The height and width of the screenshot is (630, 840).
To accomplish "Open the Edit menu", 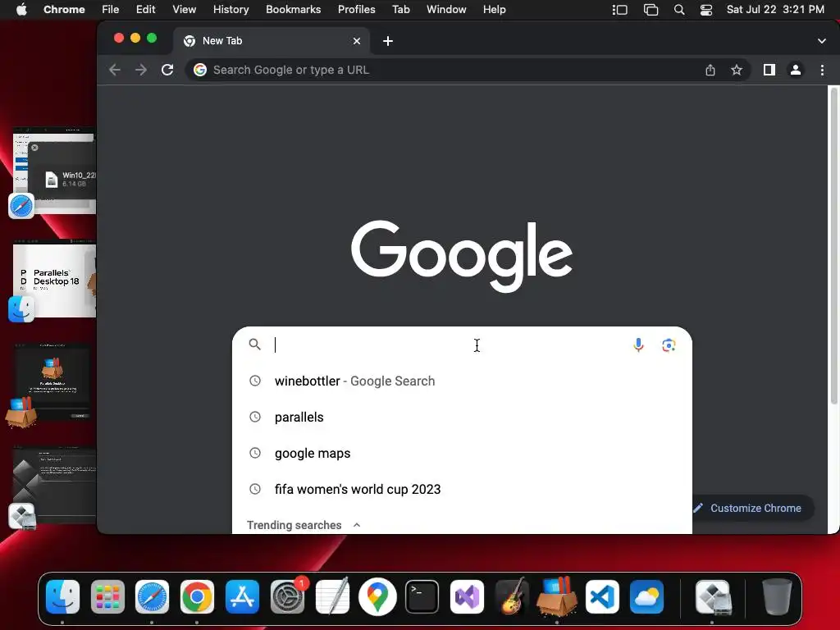I will [145, 10].
